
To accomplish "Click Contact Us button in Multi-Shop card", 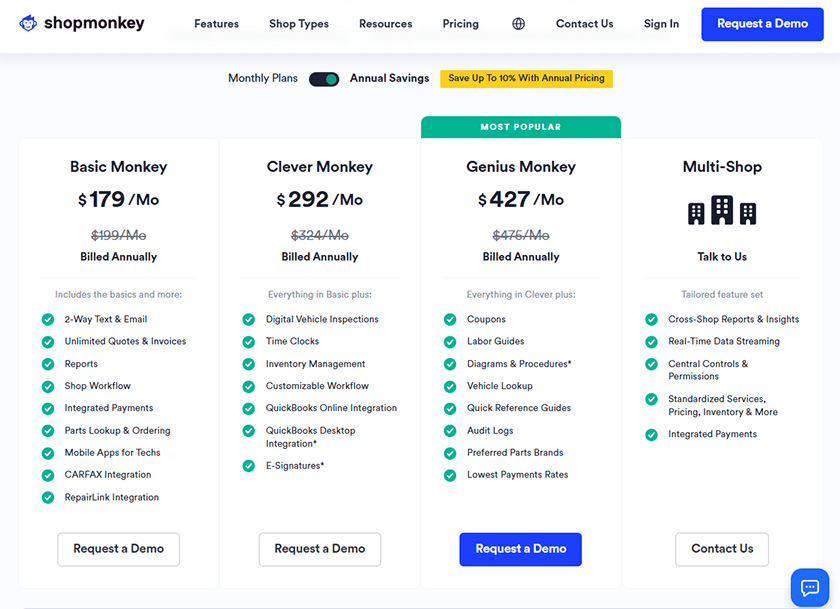I will (x=722, y=549).
